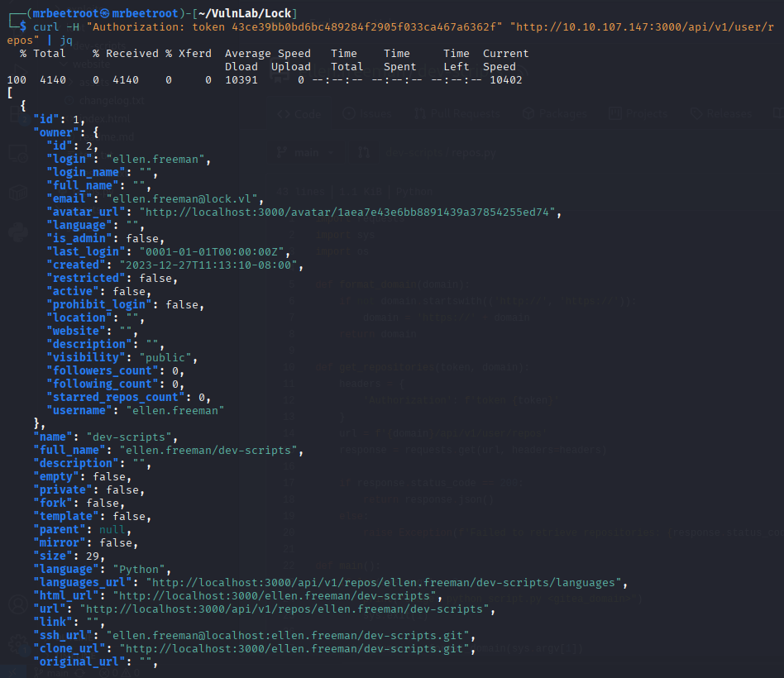Click the "followers_count": 0 line
Viewport: 784px width, 678px height.
coord(116,371)
